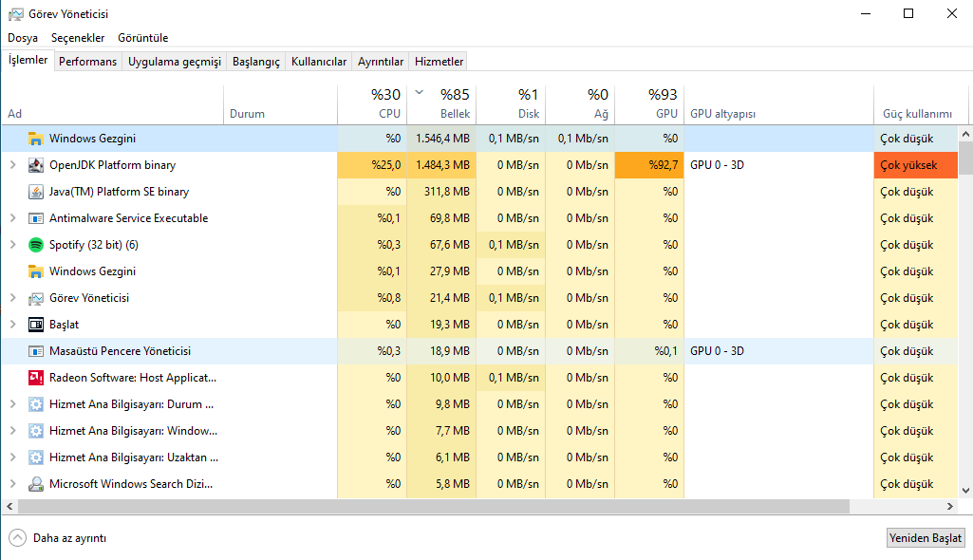Expand the Spotify (32 bit) process group

(x=12, y=245)
